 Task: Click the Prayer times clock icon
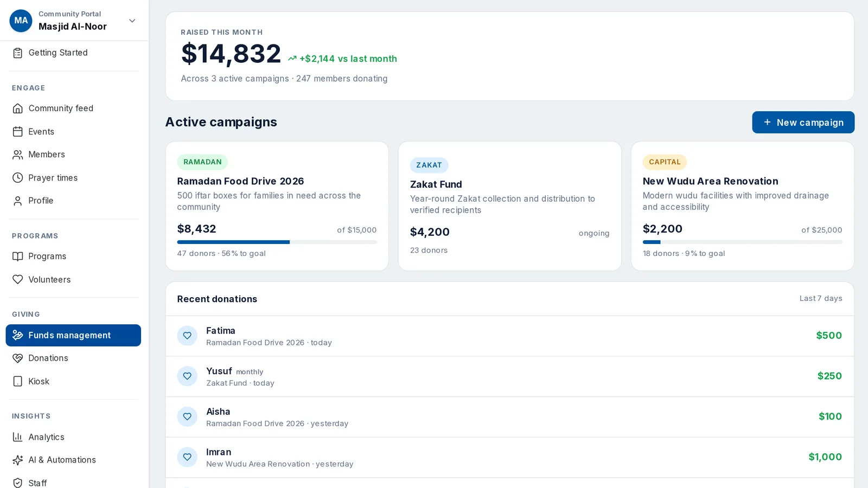pos(18,178)
